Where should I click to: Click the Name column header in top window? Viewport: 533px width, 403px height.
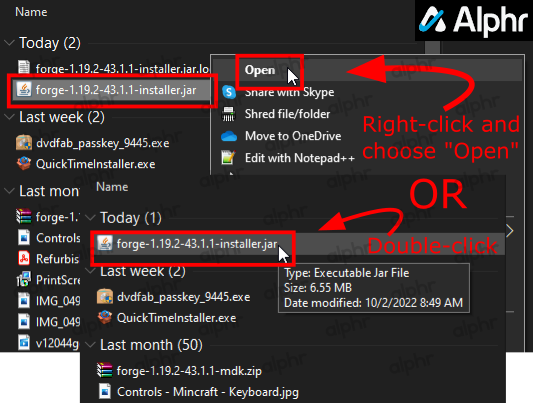tap(31, 12)
